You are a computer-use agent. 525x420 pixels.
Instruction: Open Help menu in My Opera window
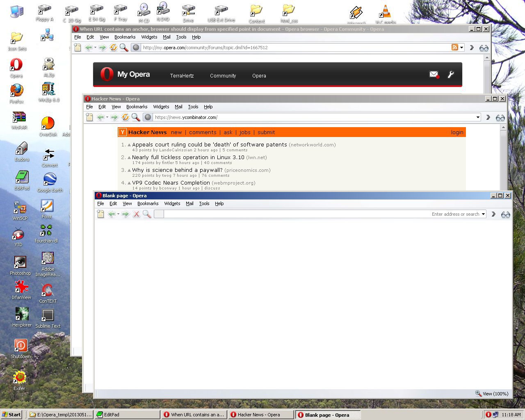(196, 37)
